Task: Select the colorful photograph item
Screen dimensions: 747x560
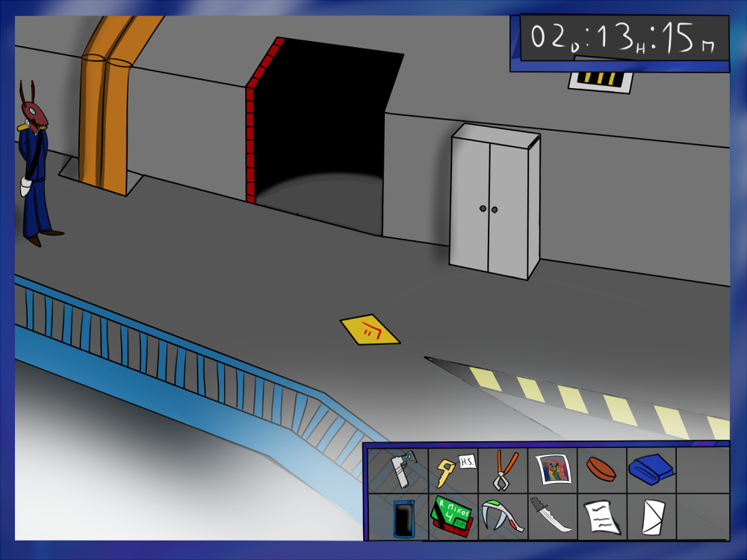Action: 553,470
